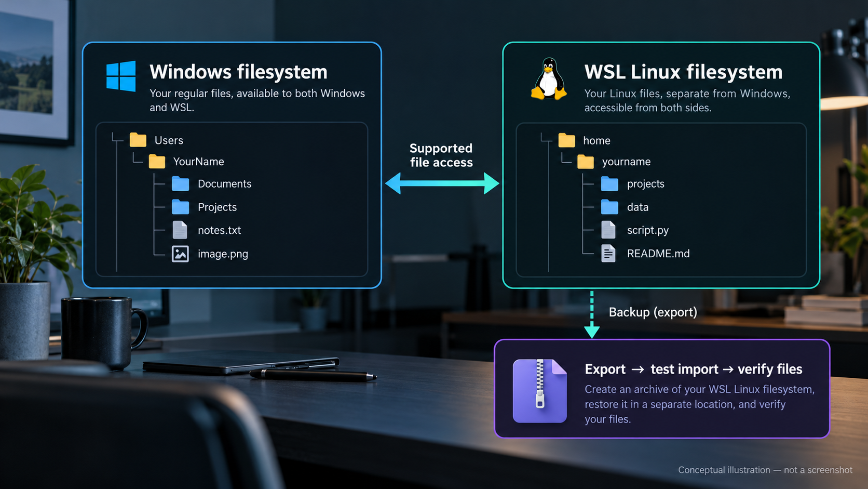The image size is (868, 489).
Task: Click the README.md document icon
Action: pyautogui.click(x=608, y=253)
